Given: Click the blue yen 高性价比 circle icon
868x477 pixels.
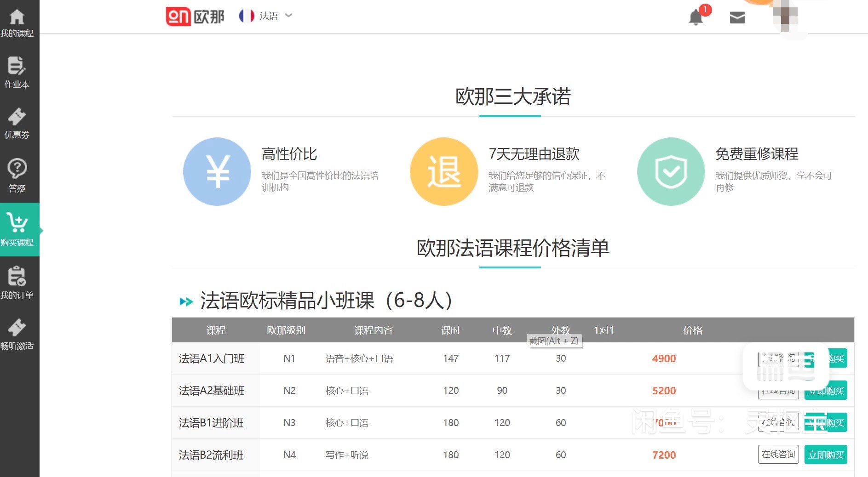Looking at the screenshot, I should coord(217,171).
